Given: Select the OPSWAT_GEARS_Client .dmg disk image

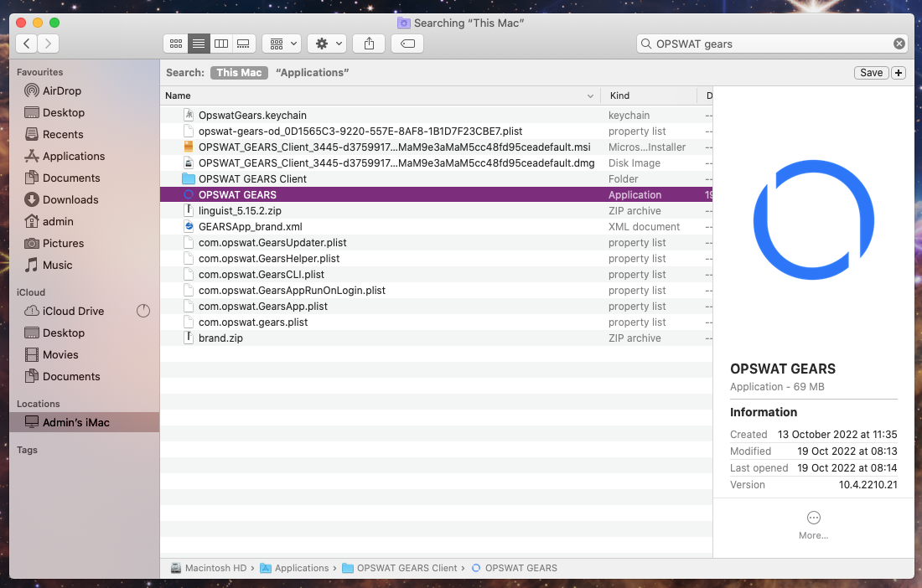Looking at the screenshot, I should point(437,162).
